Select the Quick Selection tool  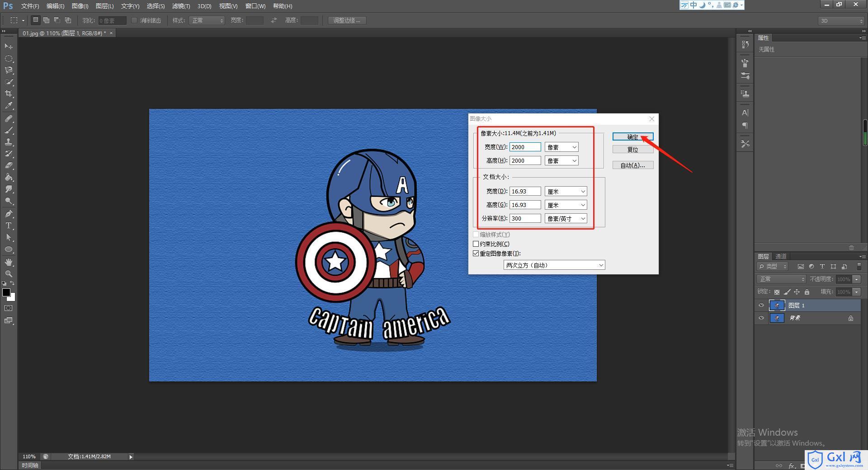tap(9, 82)
